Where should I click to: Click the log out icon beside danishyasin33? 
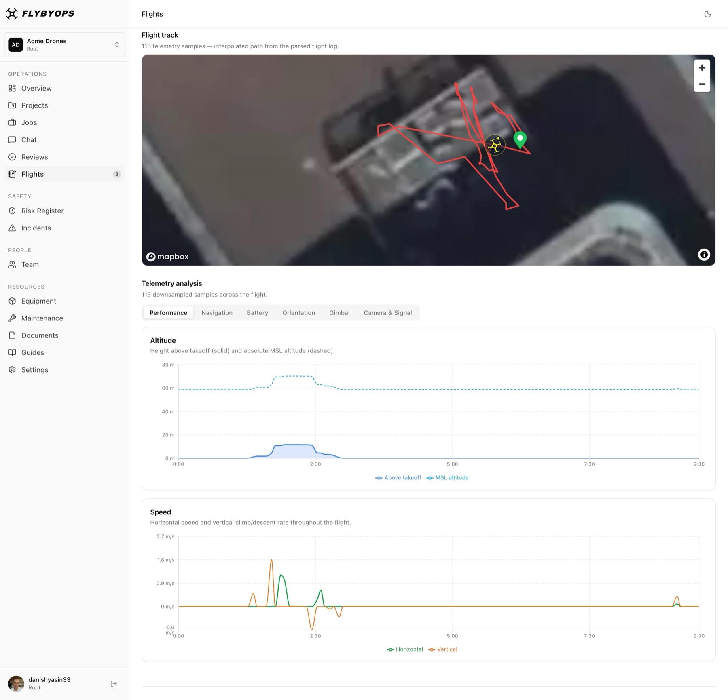click(x=114, y=684)
